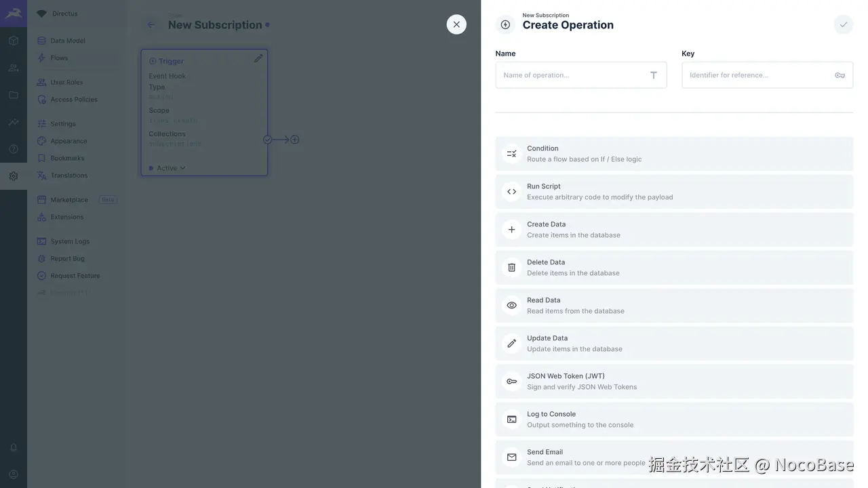Open the Marketplace sidebar item
This screenshot has width=868, height=488.
tap(68, 200)
